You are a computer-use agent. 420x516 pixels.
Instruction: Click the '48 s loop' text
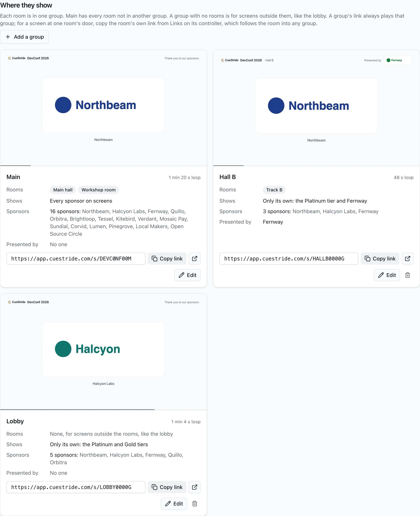pyautogui.click(x=403, y=178)
